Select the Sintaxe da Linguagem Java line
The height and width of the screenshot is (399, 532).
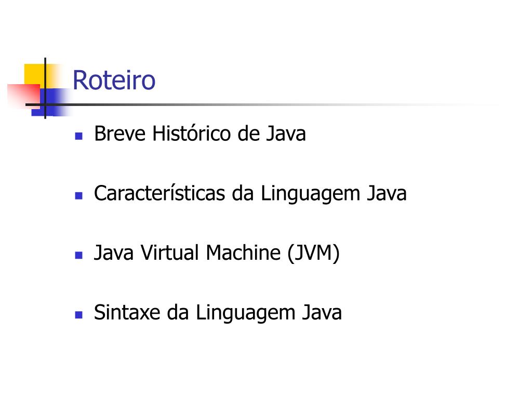pyautogui.click(x=218, y=312)
